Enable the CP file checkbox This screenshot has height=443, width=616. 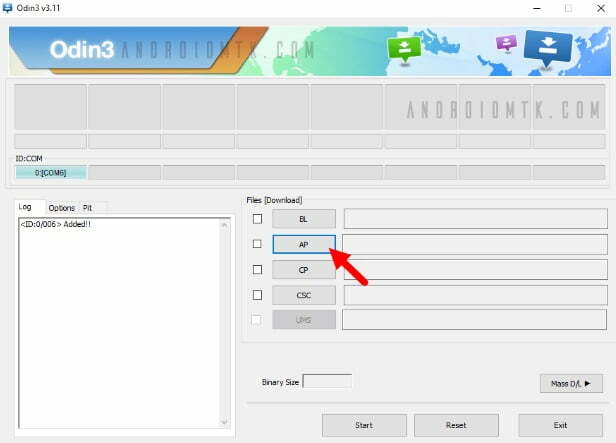click(257, 269)
